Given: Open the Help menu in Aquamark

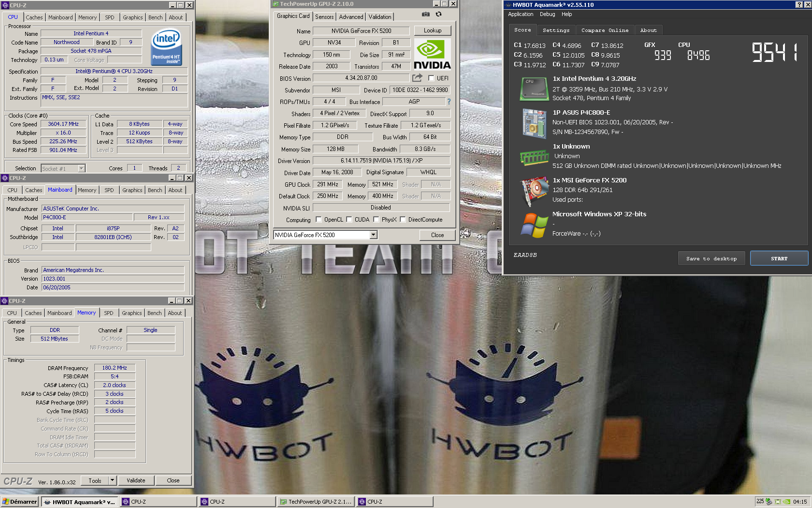Looking at the screenshot, I should pyautogui.click(x=566, y=14).
